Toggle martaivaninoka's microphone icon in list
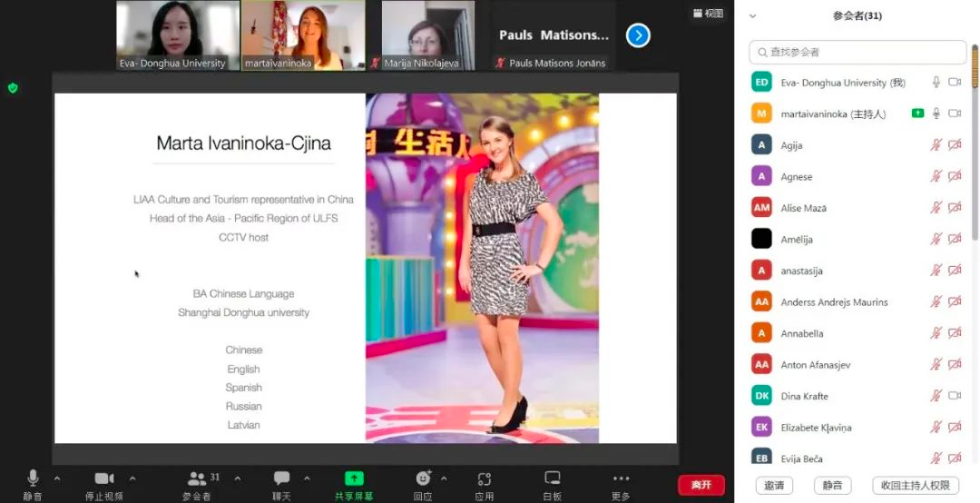980x503 pixels. (936, 113)
